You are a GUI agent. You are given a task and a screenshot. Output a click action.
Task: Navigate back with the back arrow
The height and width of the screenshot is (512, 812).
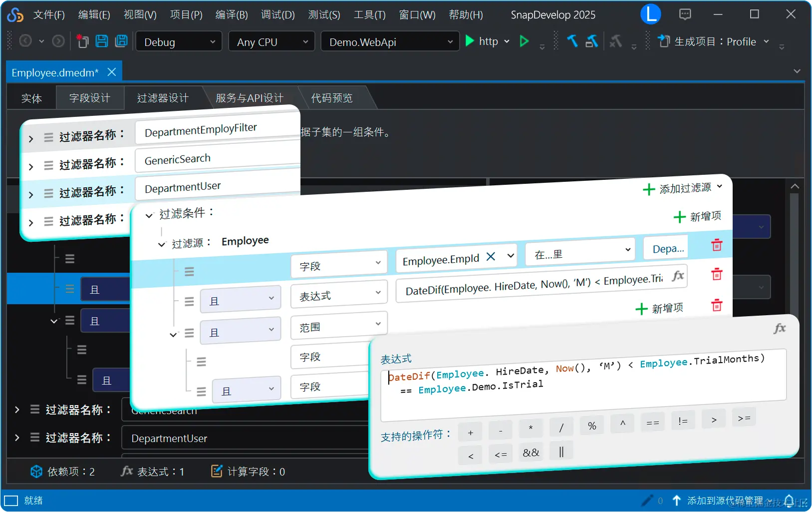point(24,41)
